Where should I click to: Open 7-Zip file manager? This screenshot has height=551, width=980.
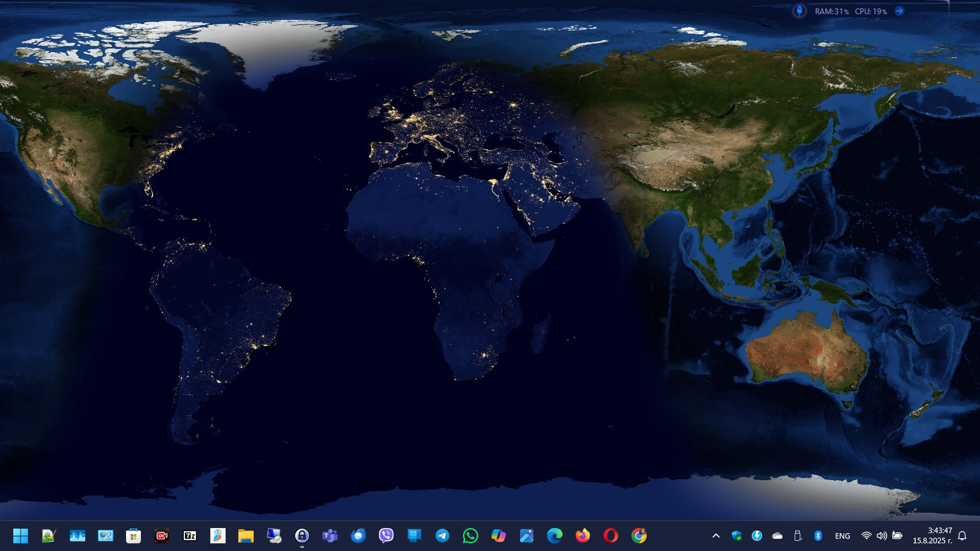189,536
